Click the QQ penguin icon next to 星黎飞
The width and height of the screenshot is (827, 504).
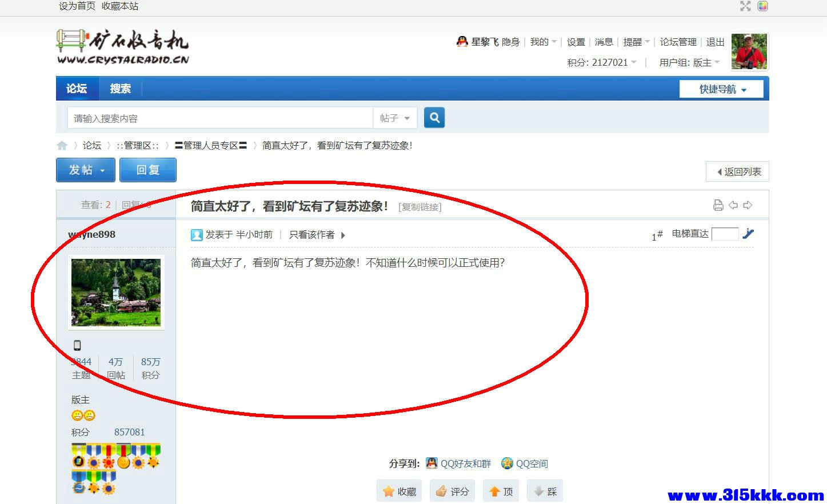coord(462,41)
